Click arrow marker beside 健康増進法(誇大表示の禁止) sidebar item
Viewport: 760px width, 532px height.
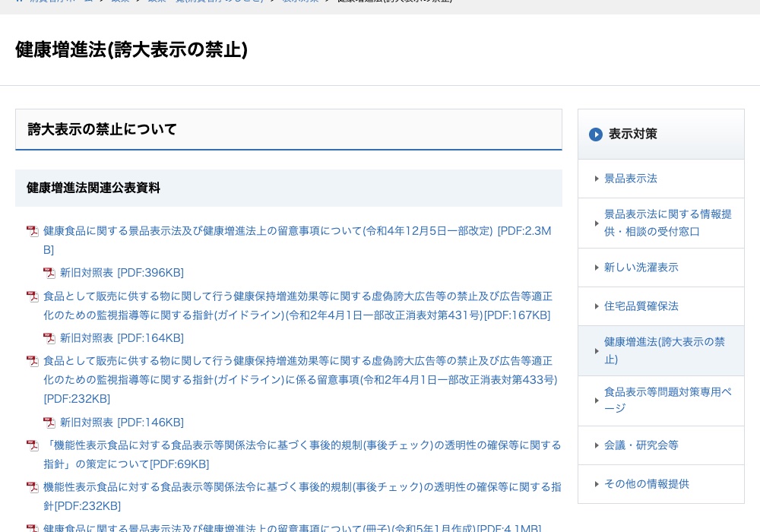point(597,351)
